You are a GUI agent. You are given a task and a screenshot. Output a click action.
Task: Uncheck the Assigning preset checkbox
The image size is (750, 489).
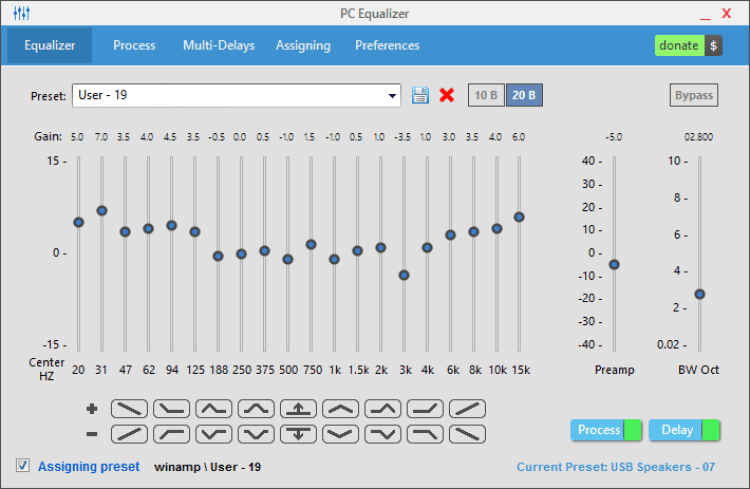22,465
